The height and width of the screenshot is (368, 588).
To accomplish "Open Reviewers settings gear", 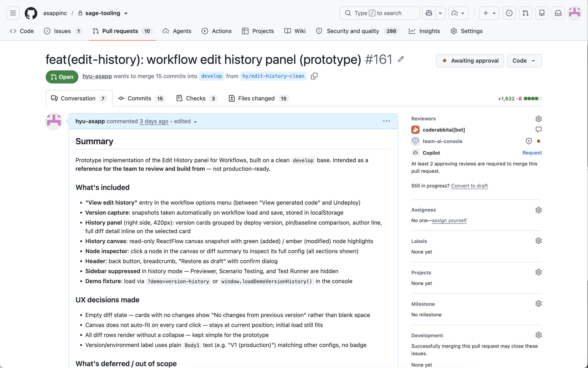I will click(x=538, y=119).
